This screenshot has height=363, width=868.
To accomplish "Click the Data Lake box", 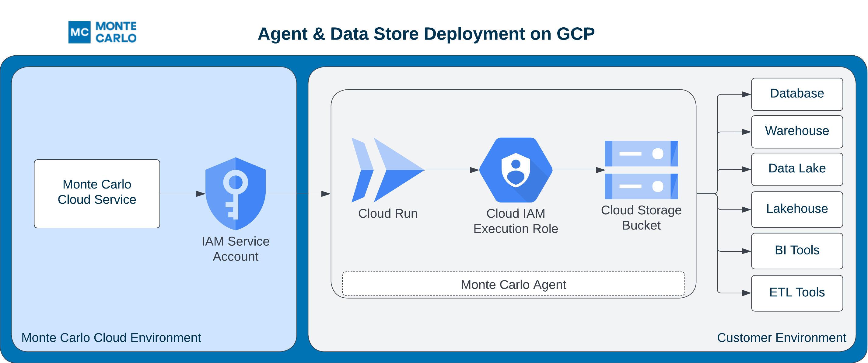I will pyautogui.click(x=797, y=169).
